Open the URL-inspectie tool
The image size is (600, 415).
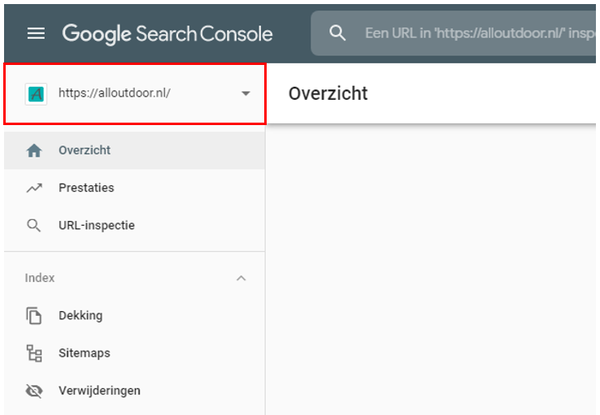[134, 225]
